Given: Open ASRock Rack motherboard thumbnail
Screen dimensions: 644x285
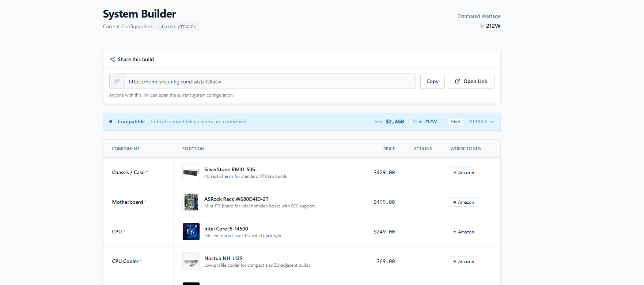Looking at the screenshot, I should pyautogui.click(x=191, y=202).
